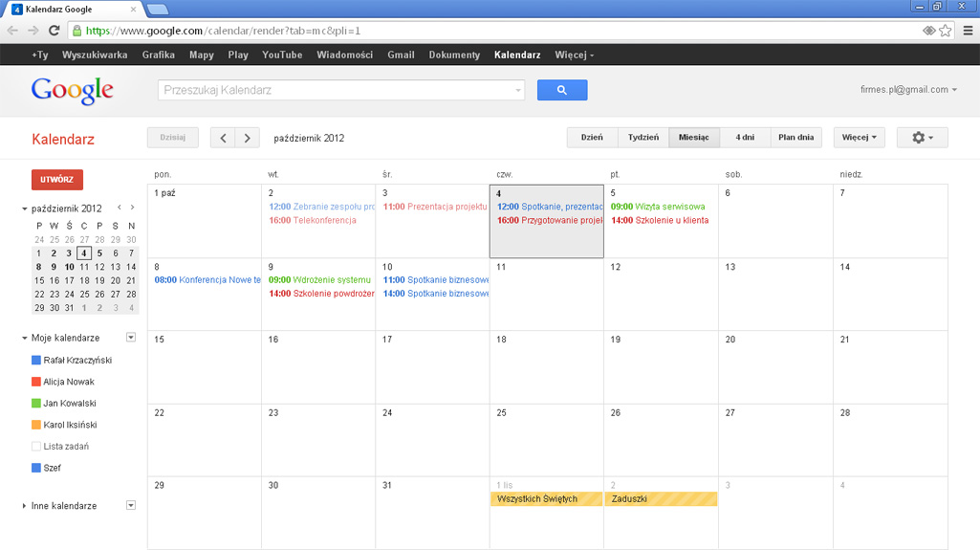The image size is (980, 550).
Task: Open Wdrożenie systemu event
Action: (319, 280)
